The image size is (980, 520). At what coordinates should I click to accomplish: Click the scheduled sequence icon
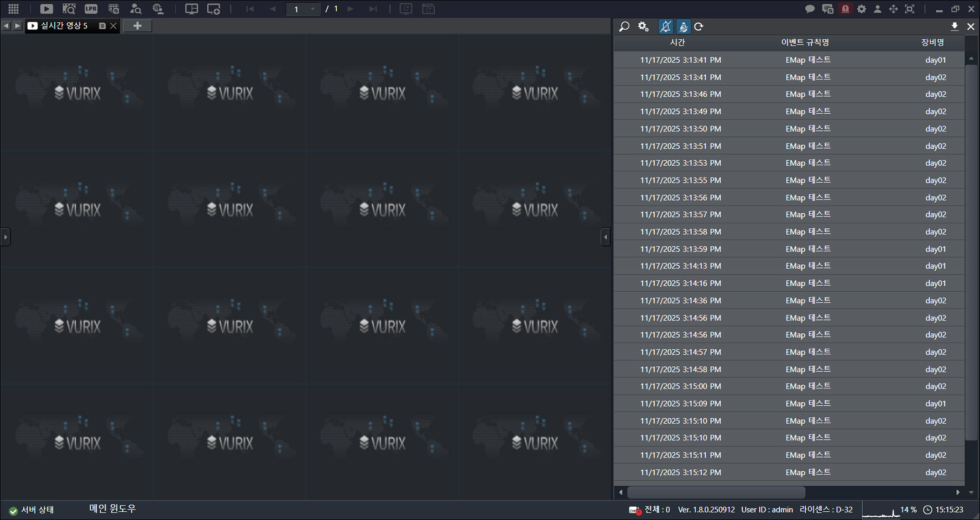(x=428, y=9)
